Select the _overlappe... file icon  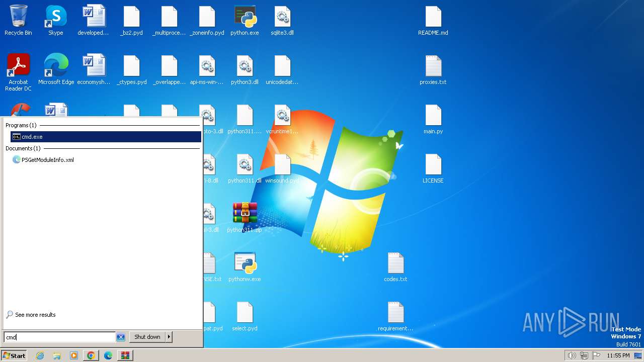tap(169, 70)
